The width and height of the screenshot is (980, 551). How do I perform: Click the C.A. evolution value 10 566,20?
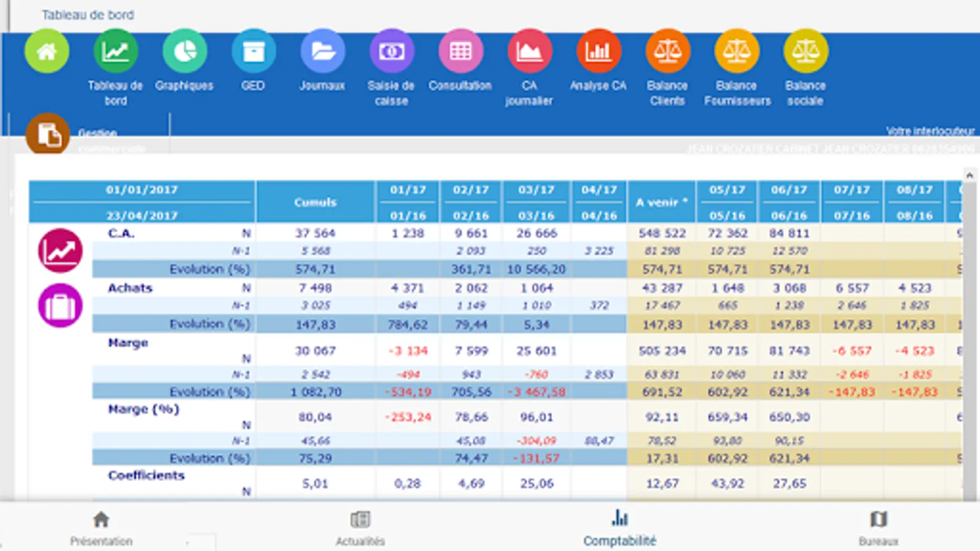point(537,269)
